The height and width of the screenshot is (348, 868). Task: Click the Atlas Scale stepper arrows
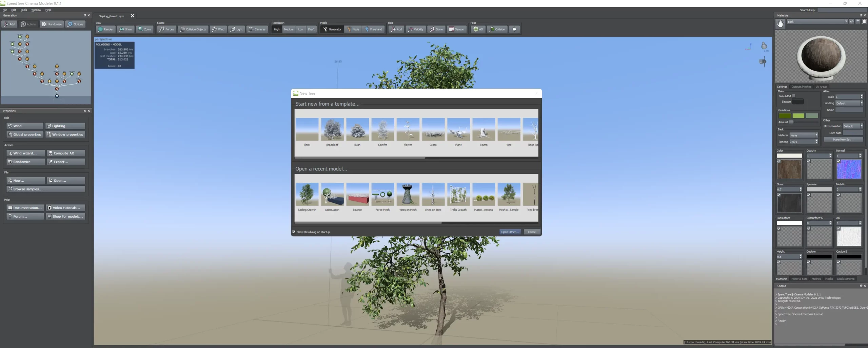tap(862, 97)
